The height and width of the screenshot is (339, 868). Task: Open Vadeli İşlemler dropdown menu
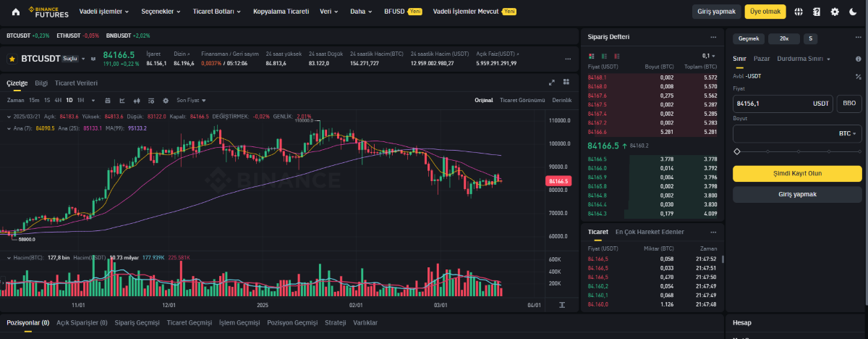[x=105, y=12]
